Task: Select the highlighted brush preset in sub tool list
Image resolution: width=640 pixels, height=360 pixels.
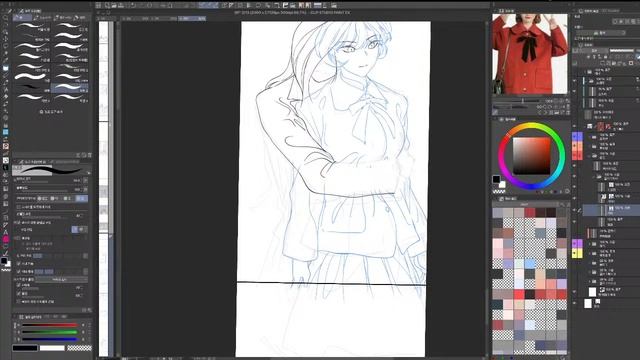Action: coord(69,88)
